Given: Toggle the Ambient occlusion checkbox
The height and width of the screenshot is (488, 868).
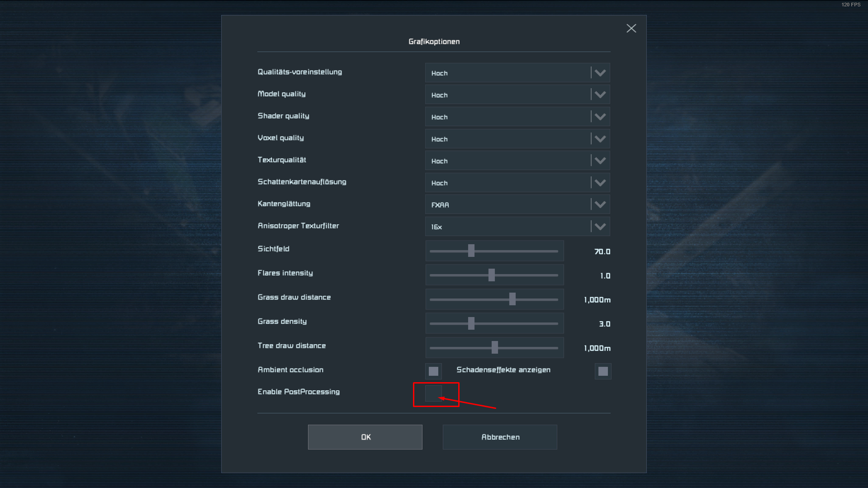Looking at the screenshot, I should click(433, 371).
